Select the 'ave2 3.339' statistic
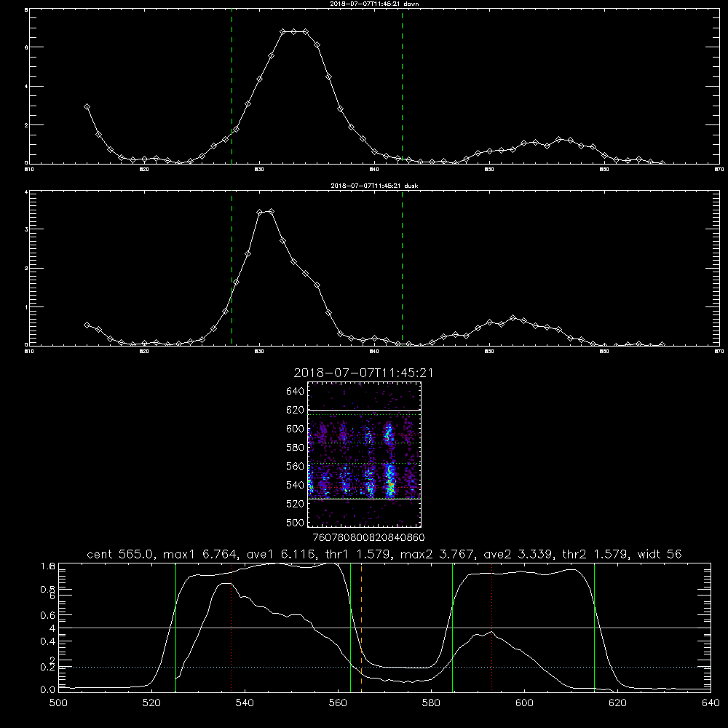Screen dimensions: 728x728 click(x=518, y=554)
